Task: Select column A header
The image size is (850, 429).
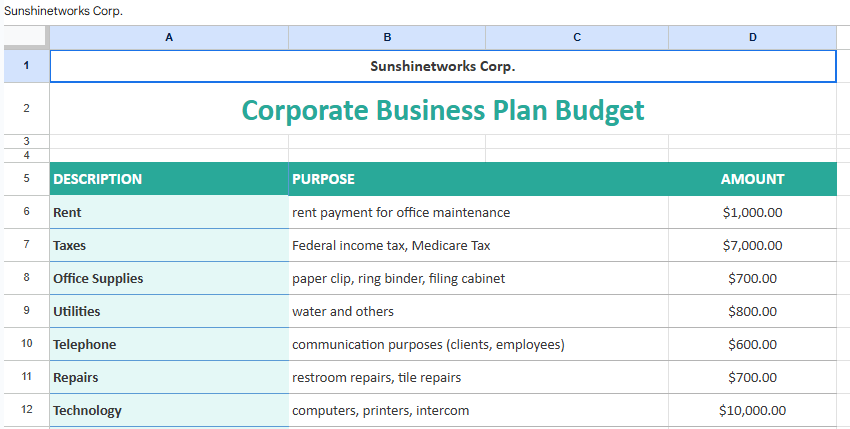Action: [169, 37]
